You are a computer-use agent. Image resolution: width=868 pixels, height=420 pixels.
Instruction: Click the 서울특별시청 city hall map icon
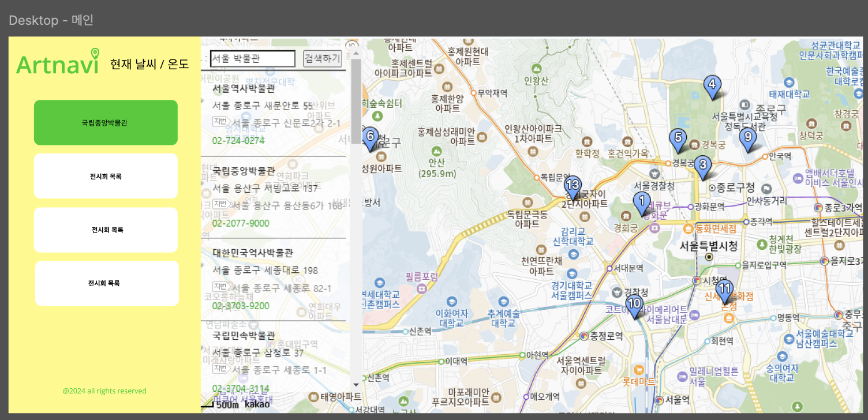(x=709, y=257)
